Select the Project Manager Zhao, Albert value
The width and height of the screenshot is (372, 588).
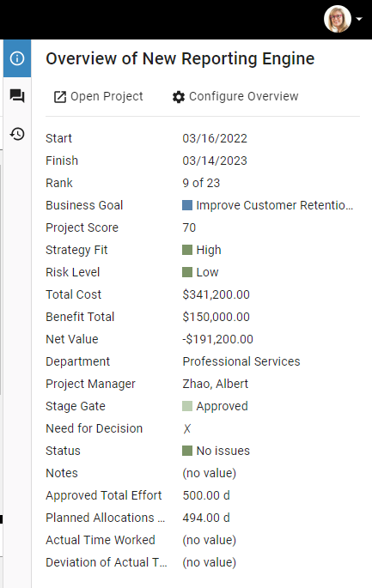(216, 384)
